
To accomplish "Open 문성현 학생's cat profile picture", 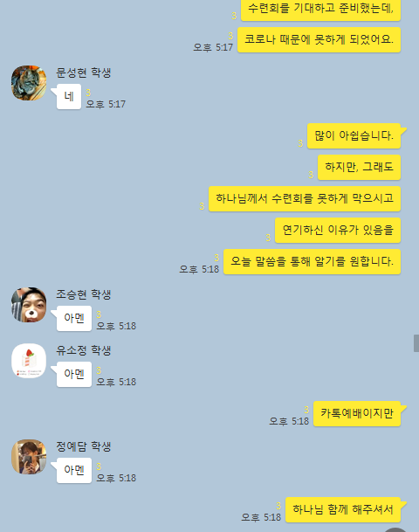I will (x=29, y=83).
